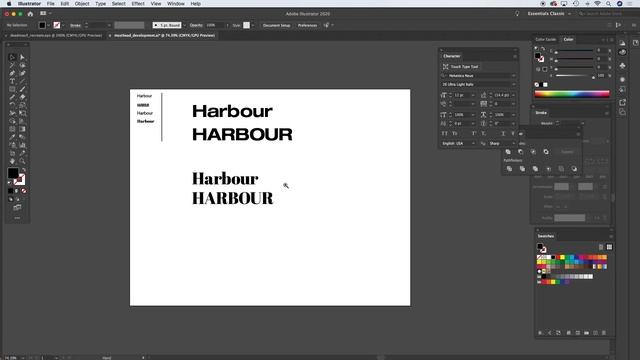This screenshot has height=360, width=640.
Task: Select the Type tool
Action: [12, 81]
